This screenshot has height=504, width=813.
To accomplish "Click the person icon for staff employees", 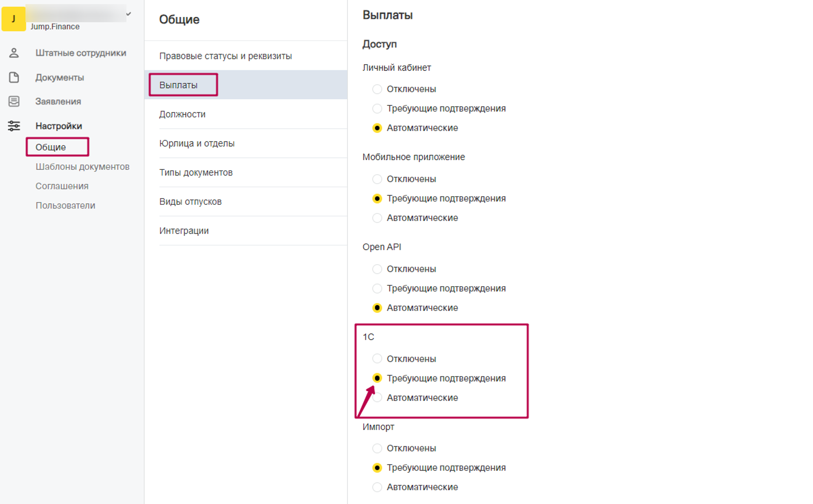I will (14, 53).
